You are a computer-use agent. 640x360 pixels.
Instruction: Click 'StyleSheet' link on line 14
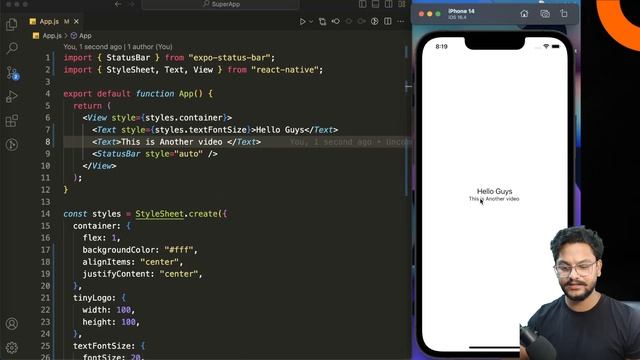160,214
